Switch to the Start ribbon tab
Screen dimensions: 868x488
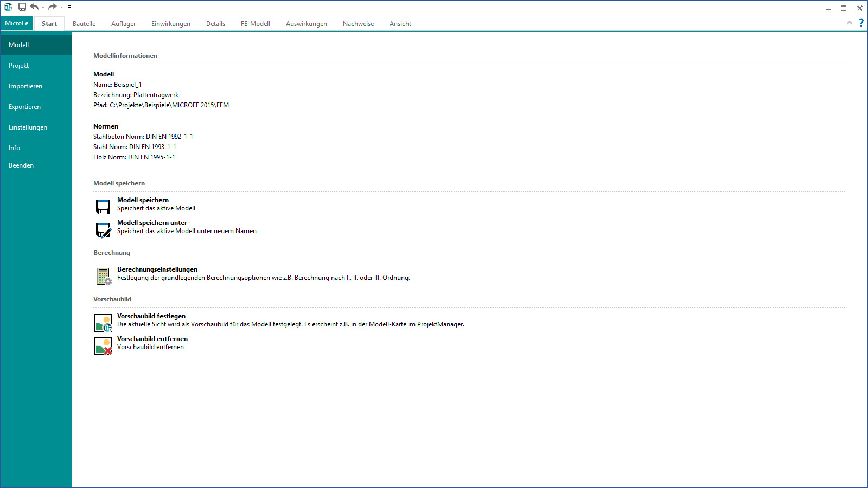tap(49, 24)
